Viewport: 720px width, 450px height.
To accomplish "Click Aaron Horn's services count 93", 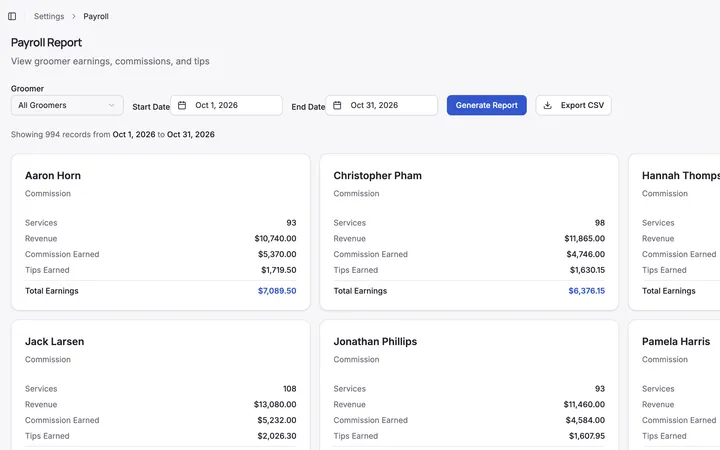I will coord(291,223).
